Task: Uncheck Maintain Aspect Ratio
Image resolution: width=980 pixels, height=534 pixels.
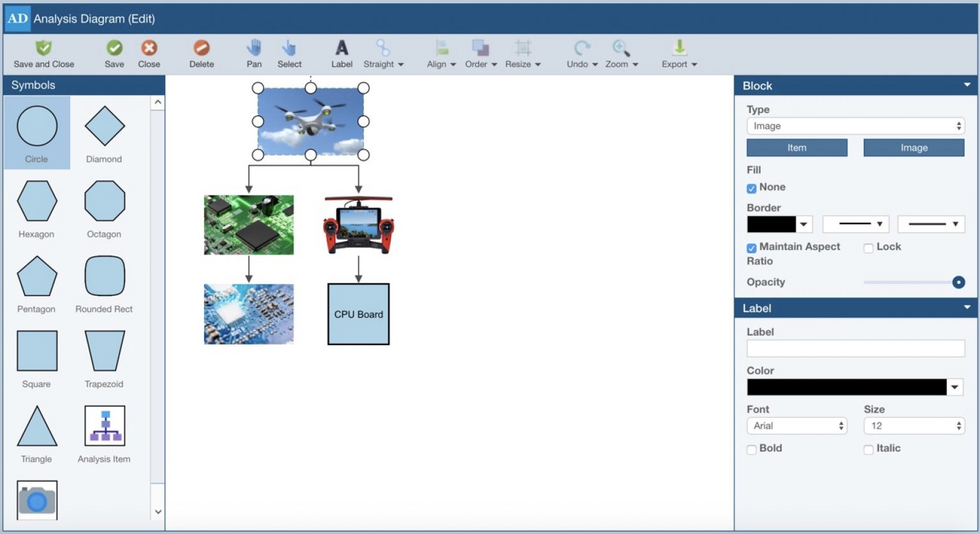Action: (751, 248)
